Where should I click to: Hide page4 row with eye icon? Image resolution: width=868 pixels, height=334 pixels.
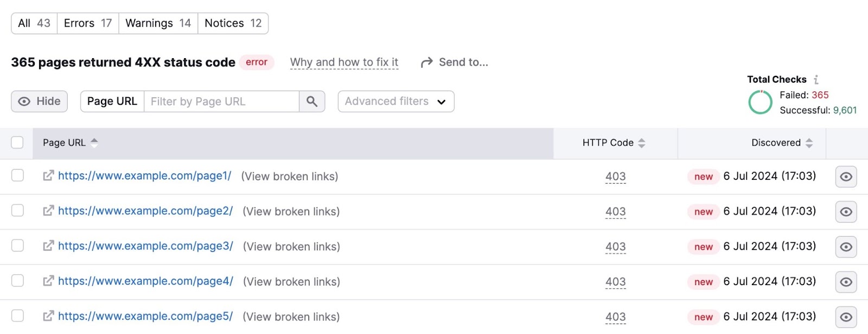click(846, 282)
